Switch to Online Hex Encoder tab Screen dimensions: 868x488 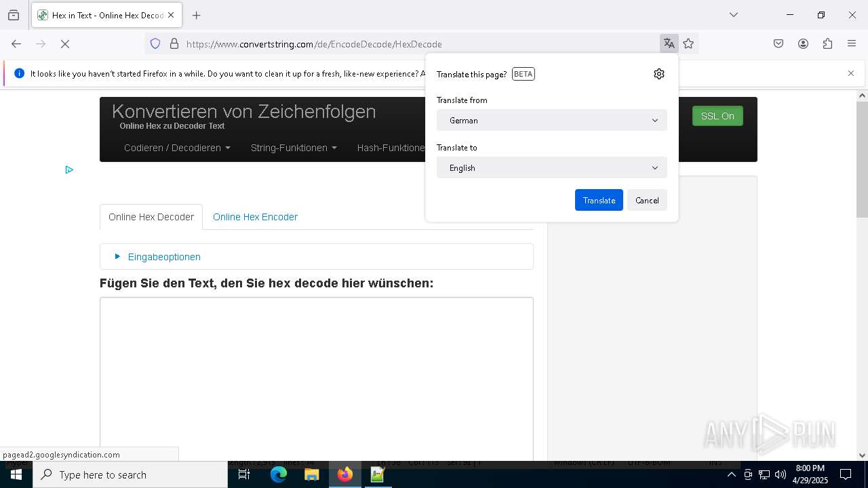pos(255,217)
